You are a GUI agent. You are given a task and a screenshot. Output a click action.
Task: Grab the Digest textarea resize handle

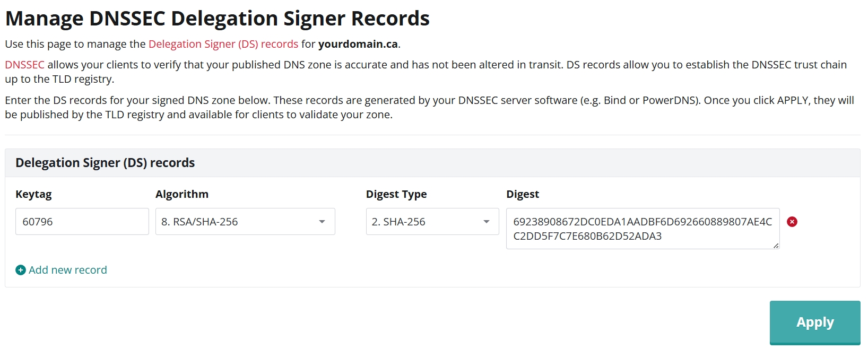click(x=776, y=246)
